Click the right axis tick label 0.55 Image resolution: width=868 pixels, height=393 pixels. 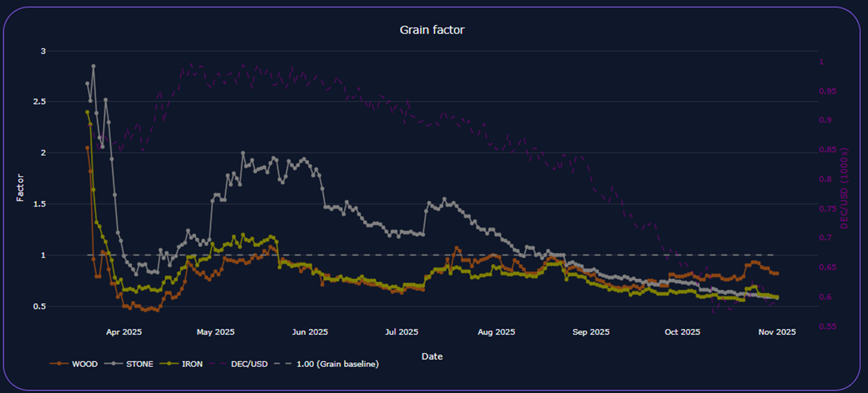(x=828, y=327)
